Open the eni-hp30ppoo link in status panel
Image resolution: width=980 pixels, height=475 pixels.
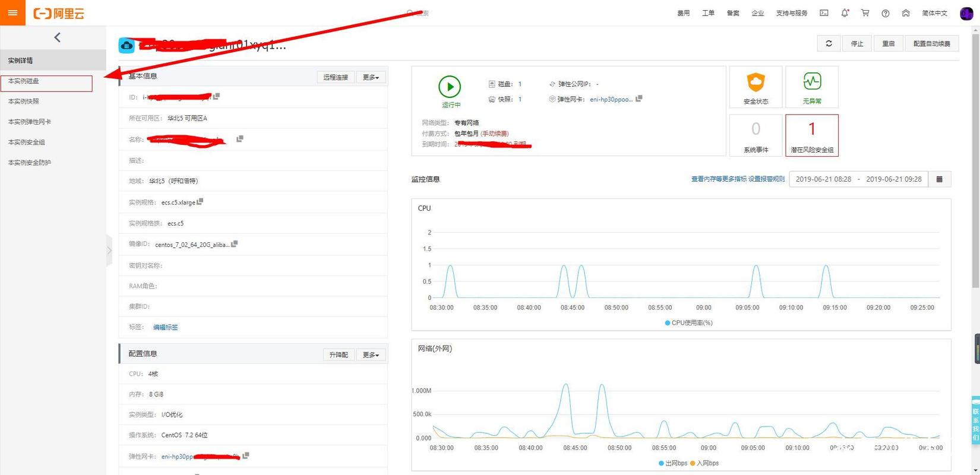tap(611, 99)
